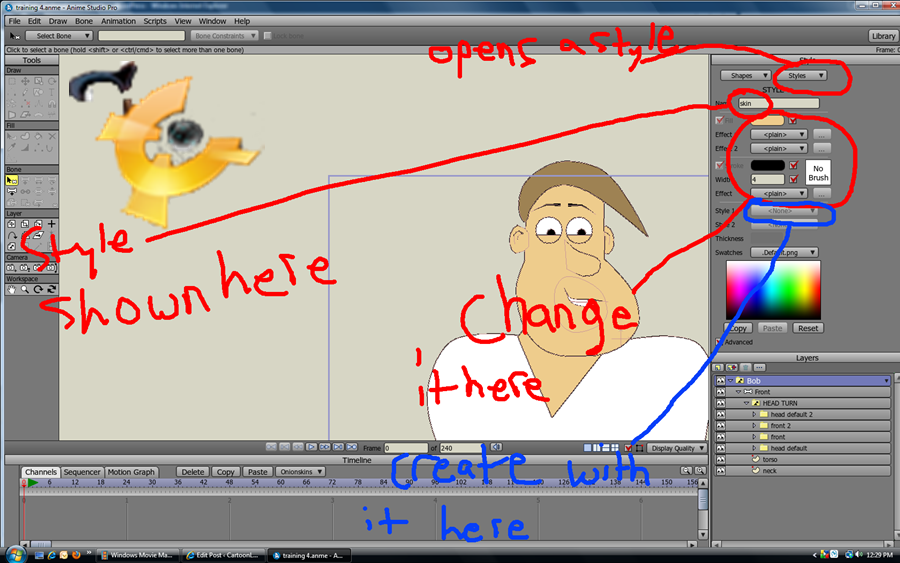
Task: Open Firefox from the taskbar quick launch
Action: (75, 554)
